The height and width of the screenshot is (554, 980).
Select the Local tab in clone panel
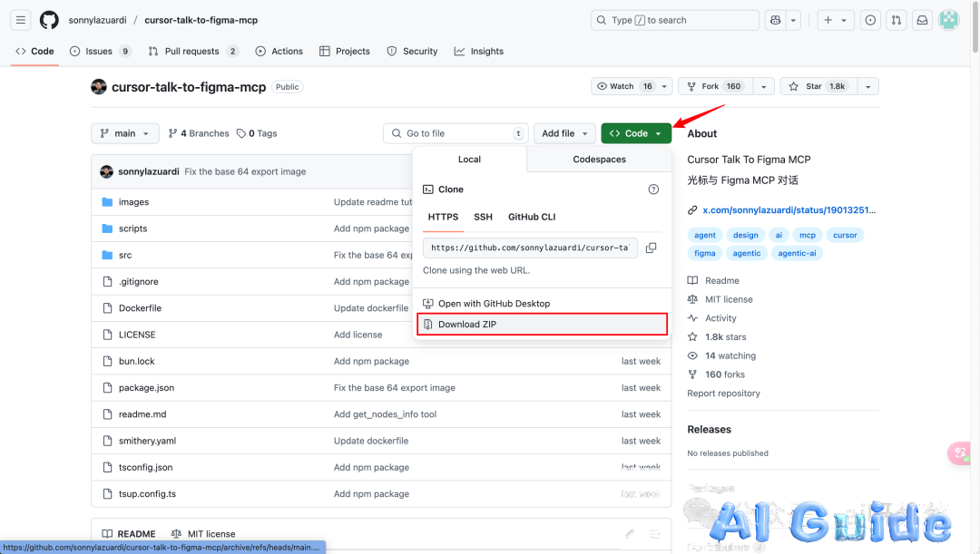click(x=469, y=160)
